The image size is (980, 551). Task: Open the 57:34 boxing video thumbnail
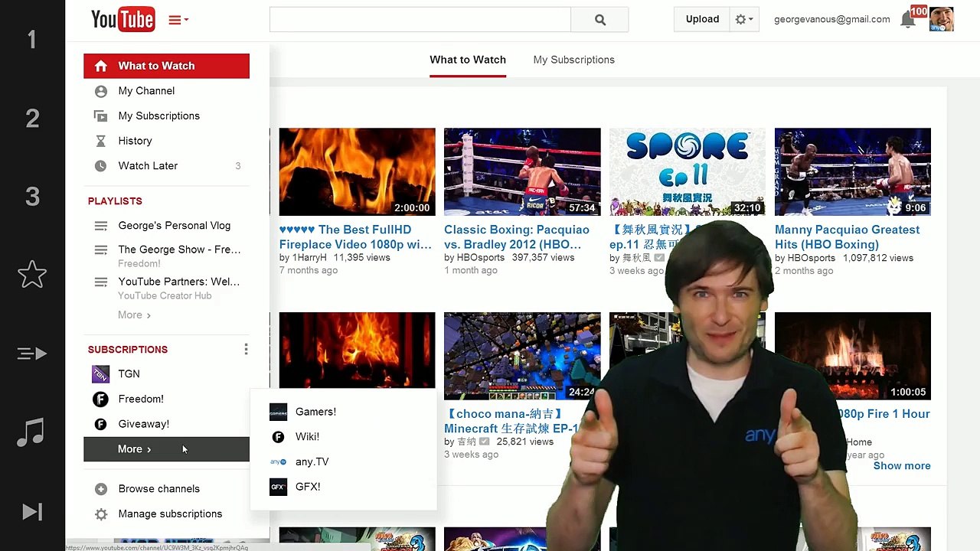click(x=522, y=172)
